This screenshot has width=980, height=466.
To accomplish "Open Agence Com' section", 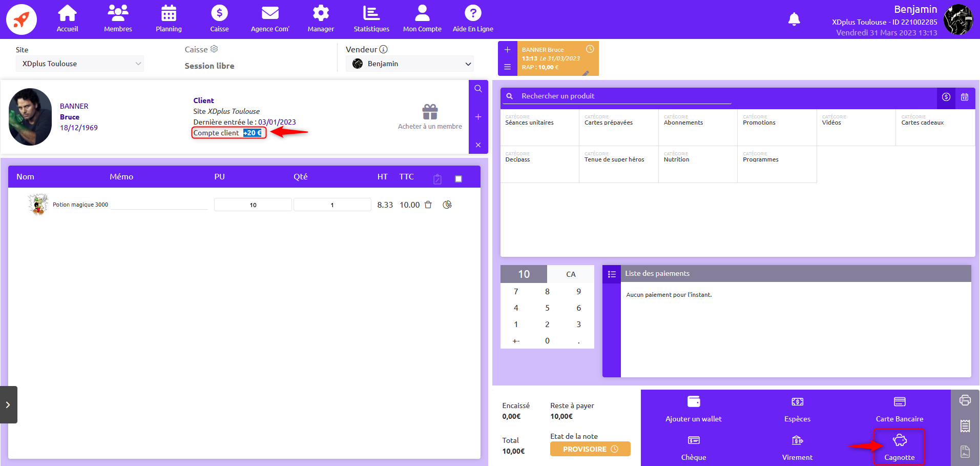I will [270, 19].
